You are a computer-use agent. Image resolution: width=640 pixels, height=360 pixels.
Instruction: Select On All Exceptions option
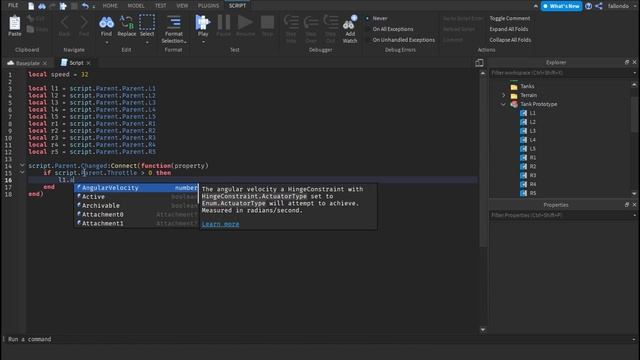coord(392,29)
